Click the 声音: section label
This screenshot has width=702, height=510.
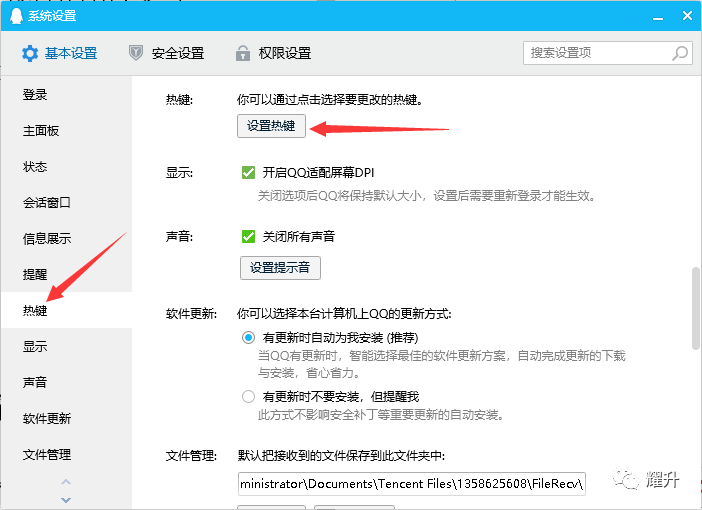coord(179,236)
